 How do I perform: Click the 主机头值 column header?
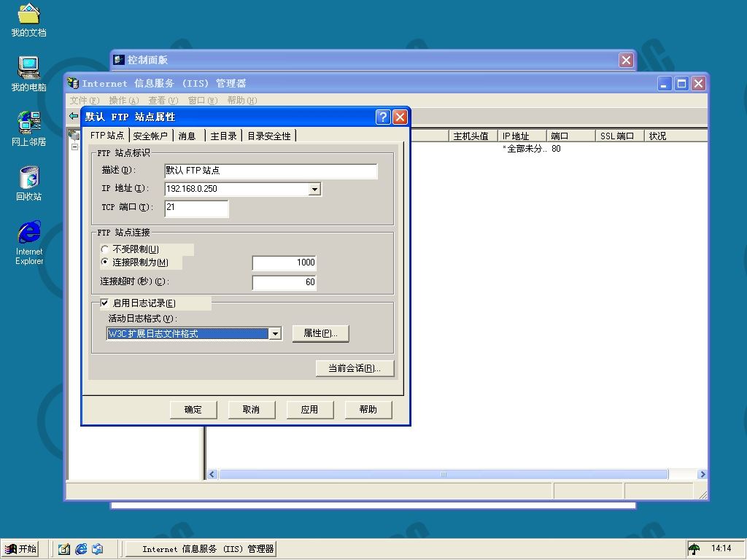coord(473,136)
